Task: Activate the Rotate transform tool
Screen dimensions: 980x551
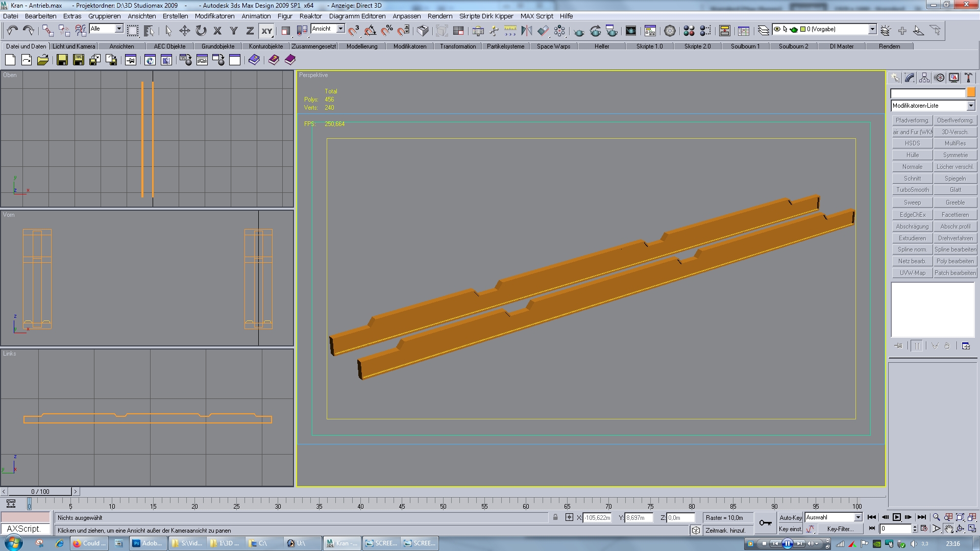Action: coord(201,31)
